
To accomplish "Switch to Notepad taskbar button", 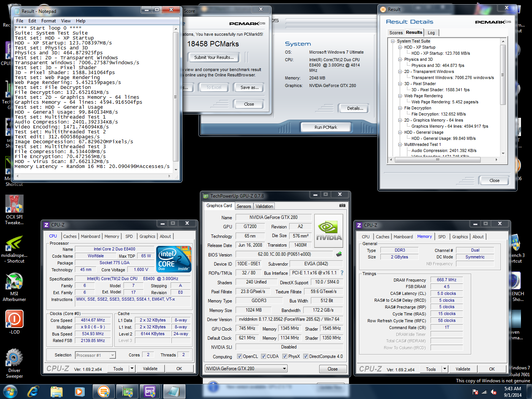I will [x=174, y=391].
